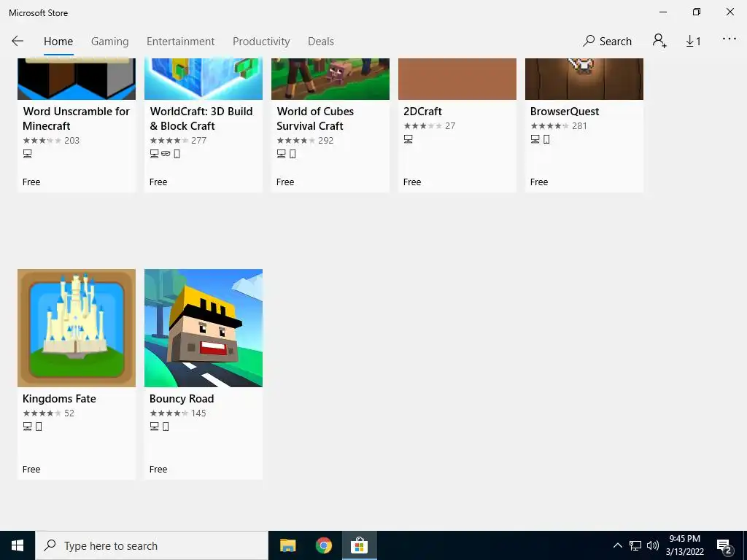Screen dimensions: 747x560
Task: Click World of Cubes rating 292
Action: click(305, 141)
